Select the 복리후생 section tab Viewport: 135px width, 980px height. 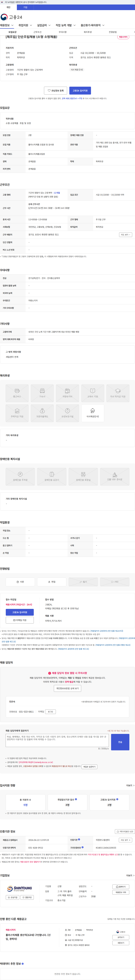[x=88, y=32]
